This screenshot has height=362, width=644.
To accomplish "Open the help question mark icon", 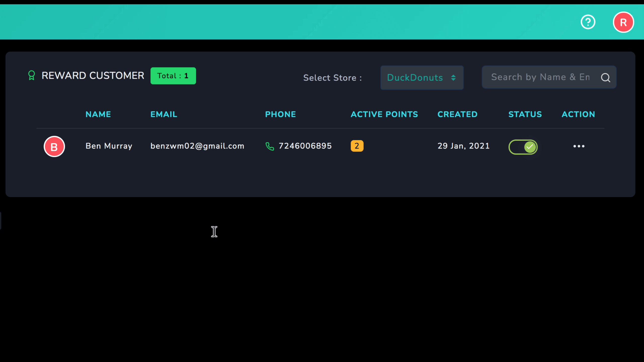I will pyautogui.click(x=588, y=22).
